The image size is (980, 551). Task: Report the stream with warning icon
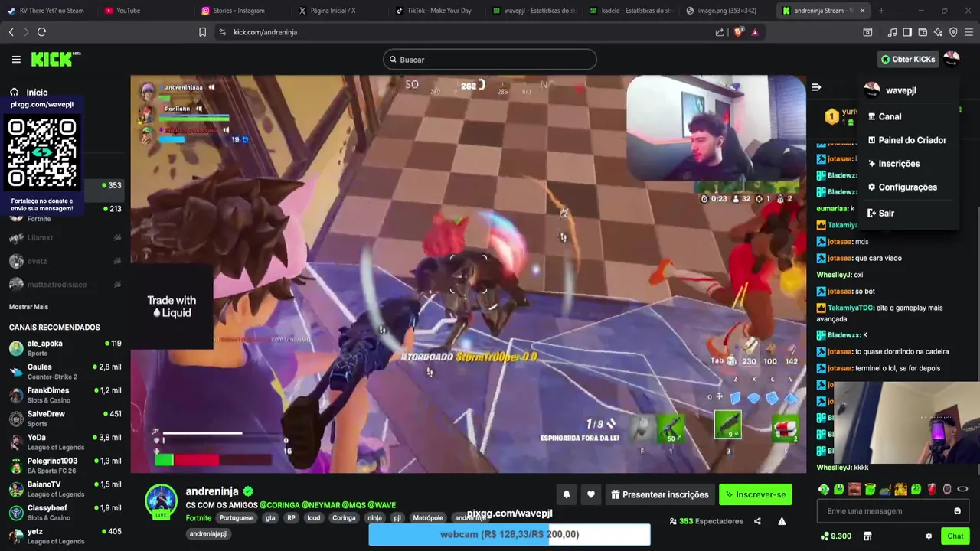click(782, 521)
